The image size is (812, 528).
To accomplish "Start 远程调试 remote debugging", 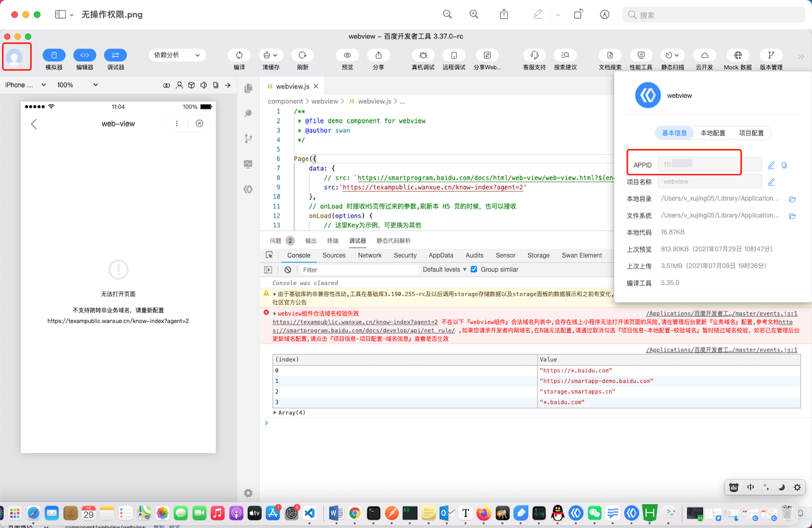I will click(x=454, y=55).
